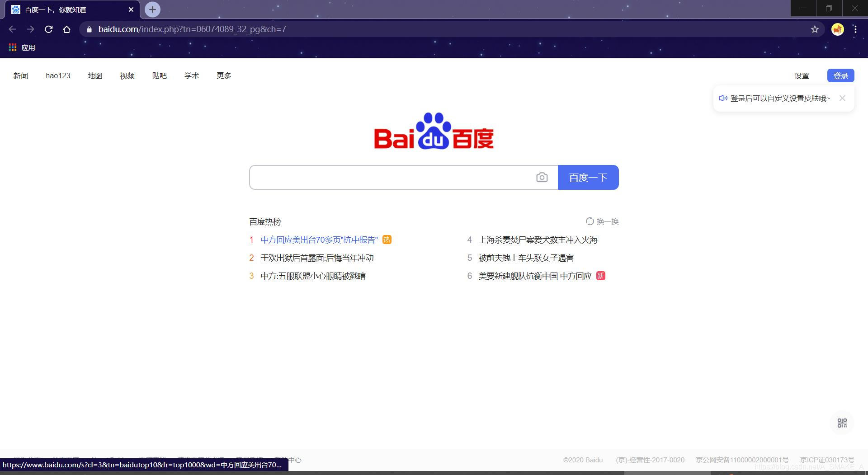This screenshot has height=475, width=868.
Task: Open the 学术 scholar link
Action: pyautogui.click(x=192, y=75)
